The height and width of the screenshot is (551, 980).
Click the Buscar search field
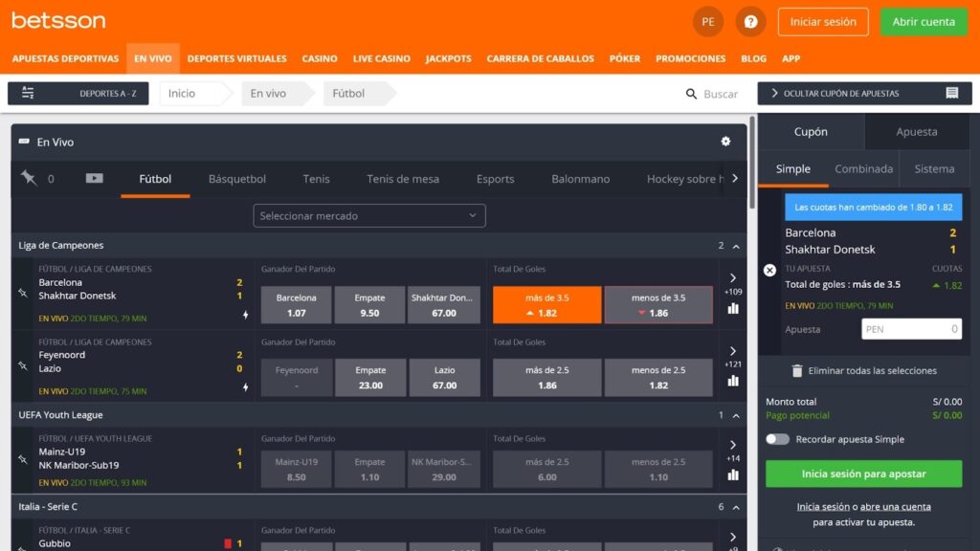pos(721,94)
